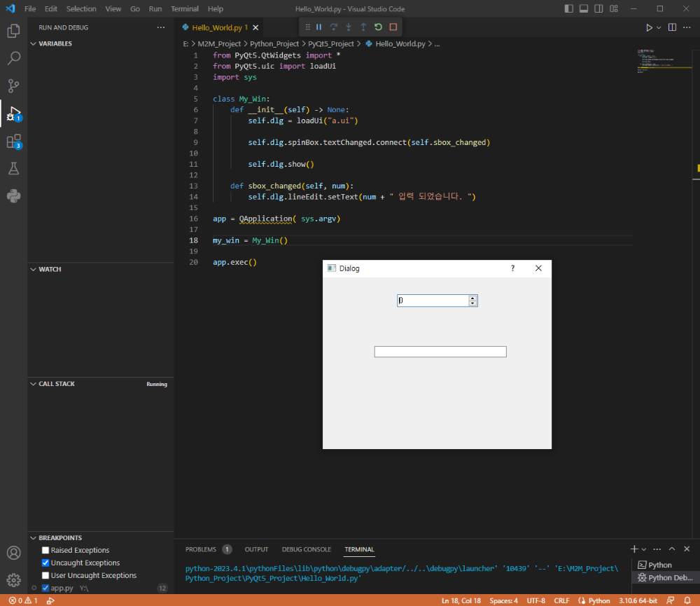Open run dropdown arrow beside play button
This screenshot has height=606, width=700.
[x=659, y=27]
